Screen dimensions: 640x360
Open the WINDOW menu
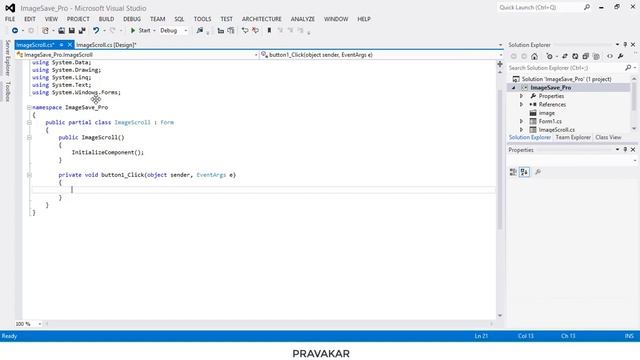(336, 19)
